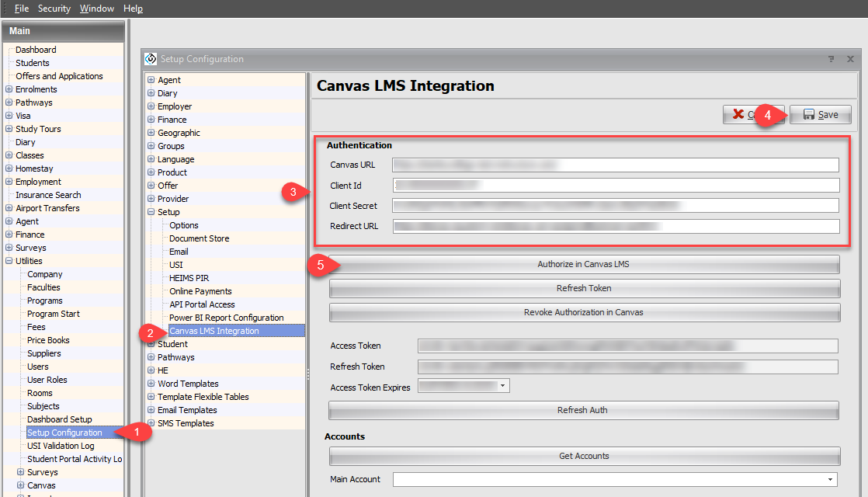Click Authorize in Canvas LMS button
Viewport: 868px width, 497px height.
coord(584,264)
